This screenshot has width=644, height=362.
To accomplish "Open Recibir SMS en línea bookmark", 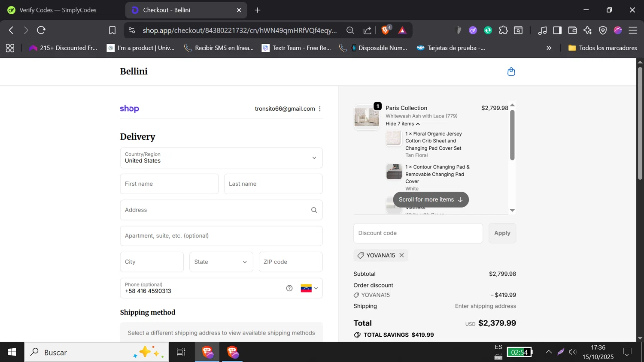I will (219, 48).
